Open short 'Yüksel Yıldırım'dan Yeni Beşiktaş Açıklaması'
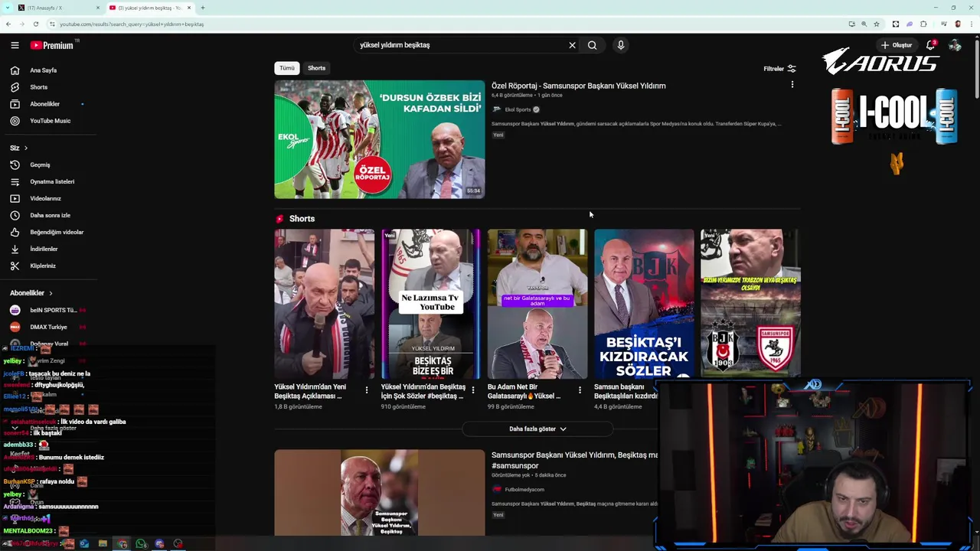 tap(324, 304)
